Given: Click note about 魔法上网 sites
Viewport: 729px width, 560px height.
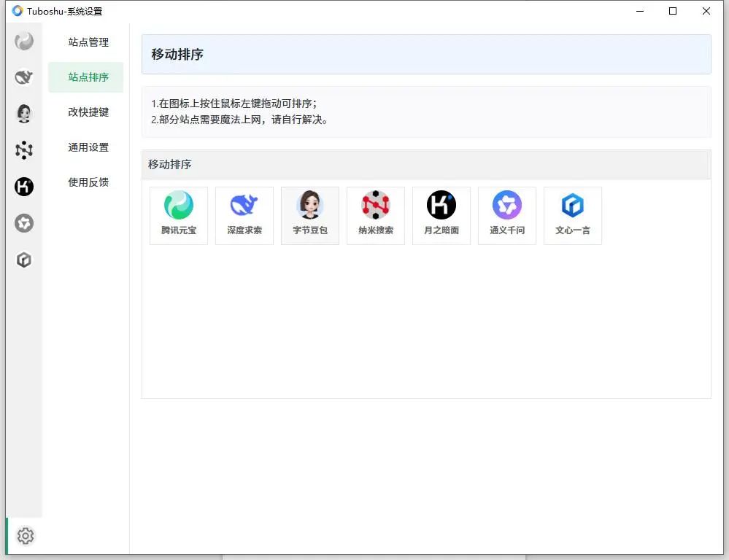Looking at the screenshot, I should click(239, 120).
